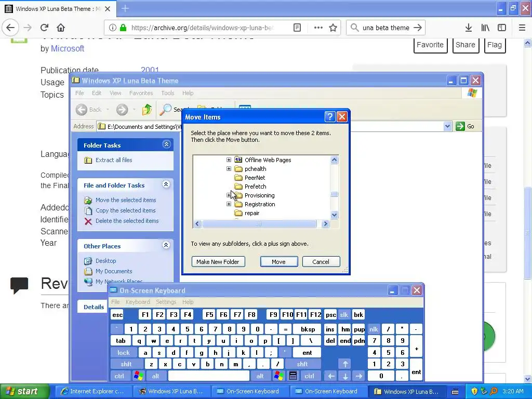Toggle reader view icon in address bar
Image resolution: width=532 pixels, height=399 pixels.
[297, 28]
